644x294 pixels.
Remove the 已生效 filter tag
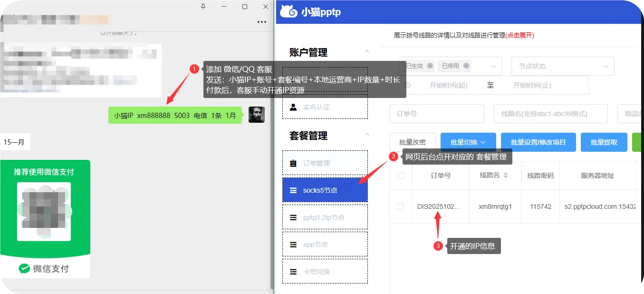430,66
